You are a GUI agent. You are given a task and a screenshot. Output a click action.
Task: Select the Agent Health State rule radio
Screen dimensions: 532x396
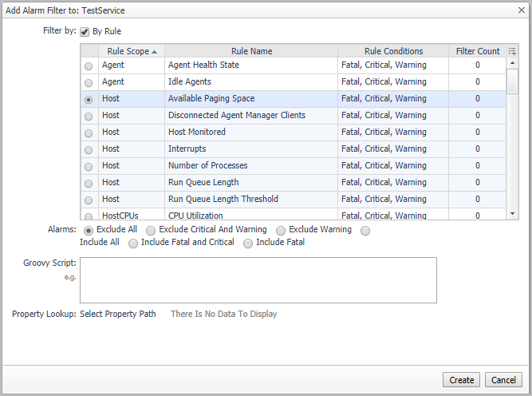(88, 65)
